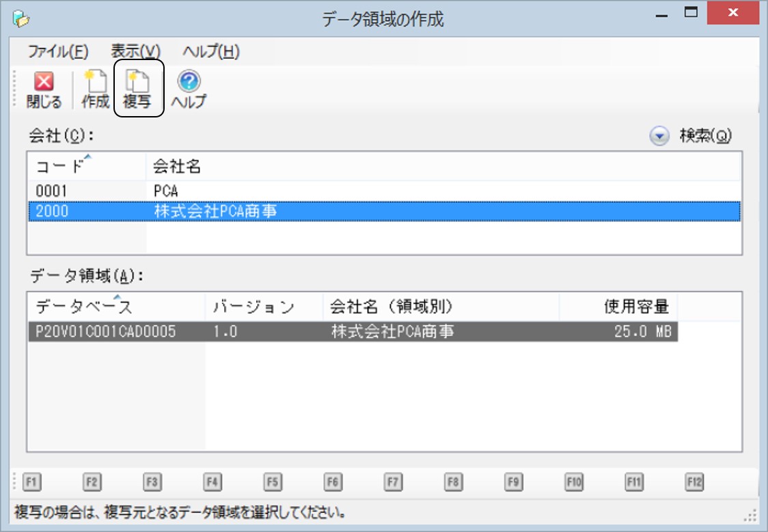
Task: Sort by 使用容量 column header
Action: point(618,307)
